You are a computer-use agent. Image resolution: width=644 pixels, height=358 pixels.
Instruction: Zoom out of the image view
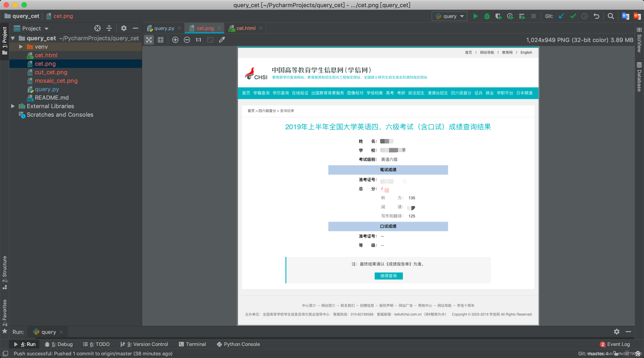tap(187, 40)
